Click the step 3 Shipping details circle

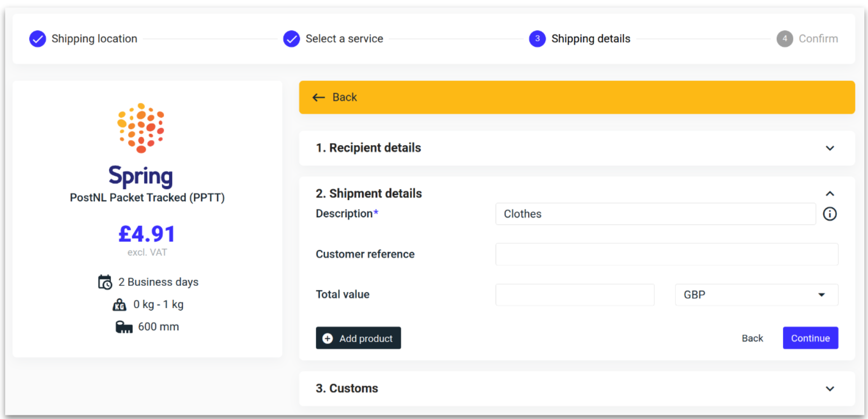[x=537, y=39]
